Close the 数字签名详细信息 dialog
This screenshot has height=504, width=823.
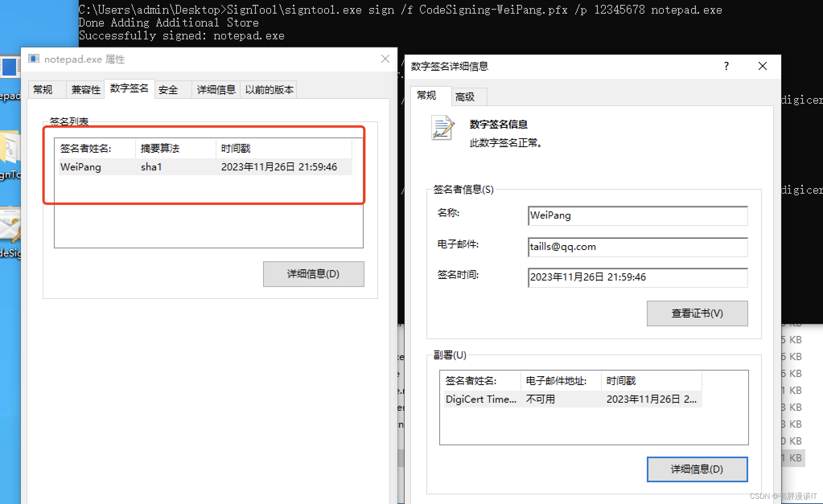(762, 66)
